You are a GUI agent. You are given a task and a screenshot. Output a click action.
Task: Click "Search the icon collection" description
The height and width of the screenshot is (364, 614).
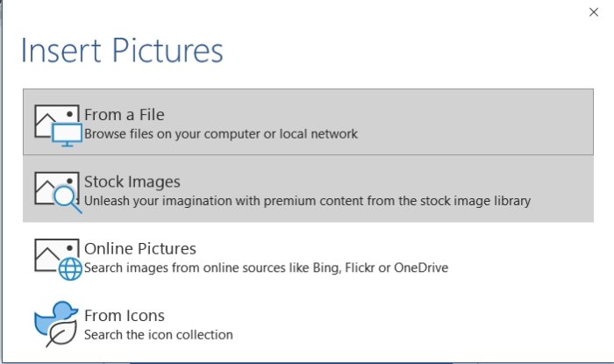pos(158,334)
